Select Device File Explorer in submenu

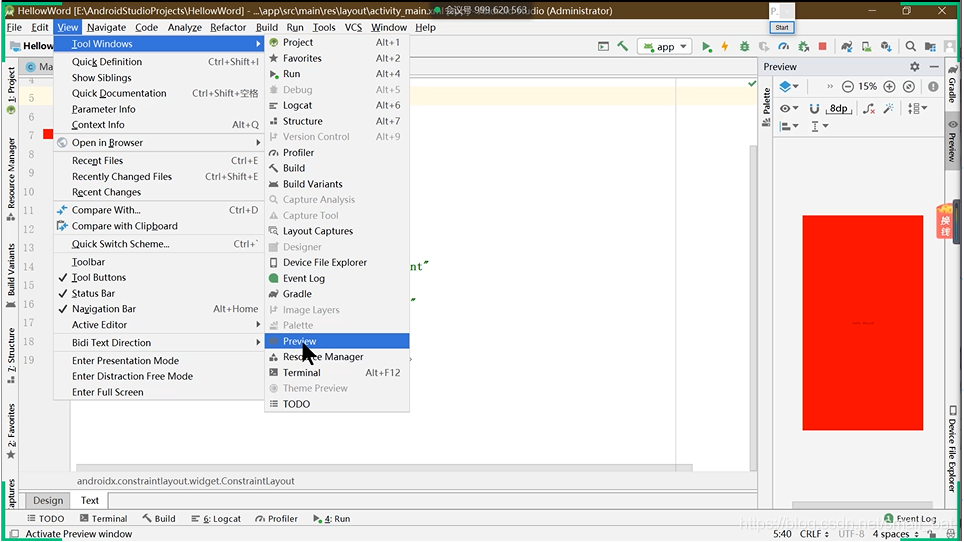[x=337, y=262]
